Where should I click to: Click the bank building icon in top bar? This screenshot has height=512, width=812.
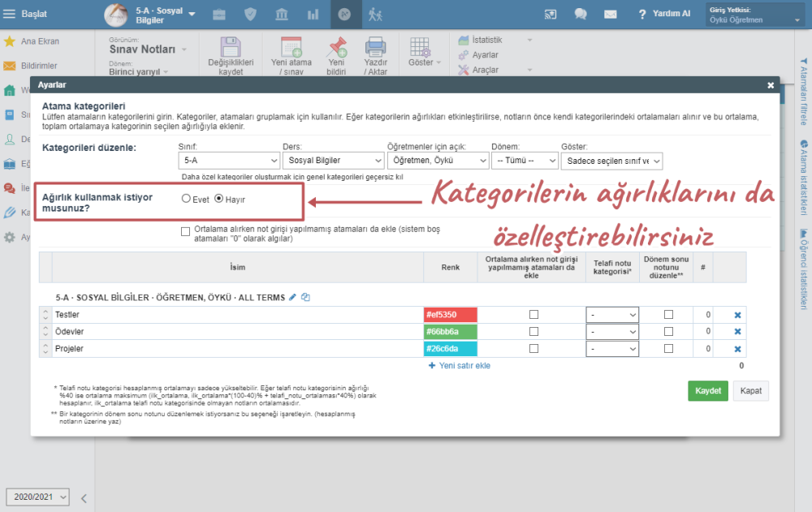point(282,15)
